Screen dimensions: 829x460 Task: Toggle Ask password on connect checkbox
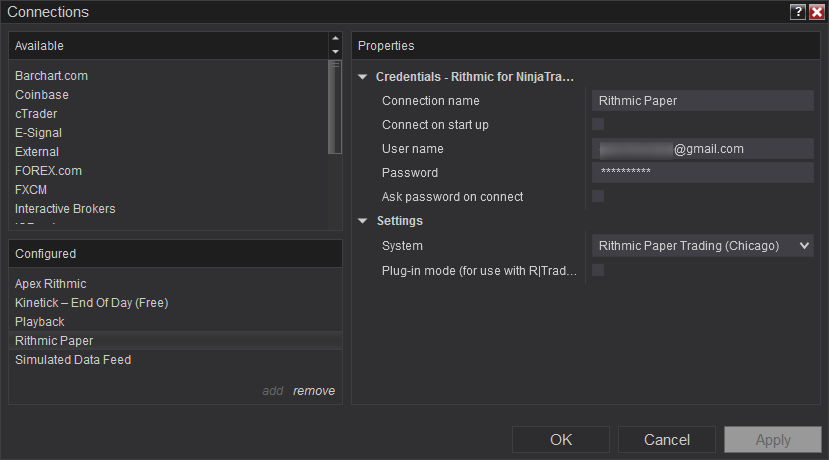click(x=598, y=196)
